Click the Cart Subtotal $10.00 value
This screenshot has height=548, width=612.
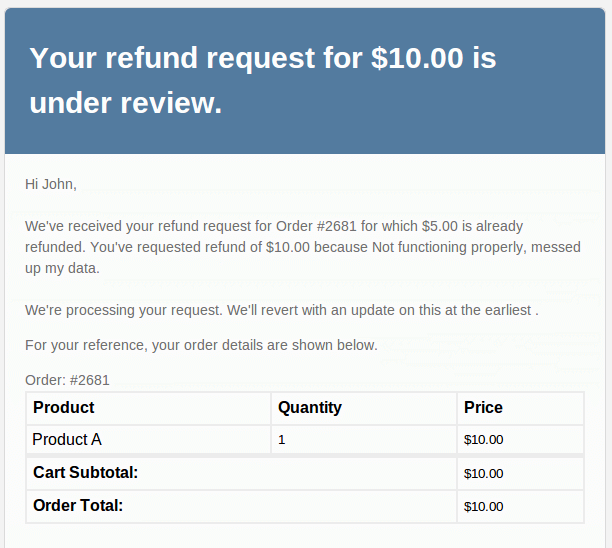pos(483,473)
